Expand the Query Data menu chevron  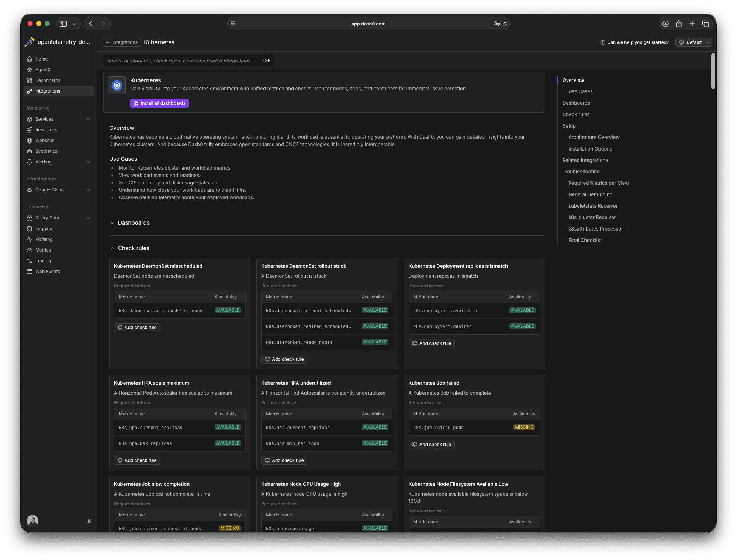point(88,218)
